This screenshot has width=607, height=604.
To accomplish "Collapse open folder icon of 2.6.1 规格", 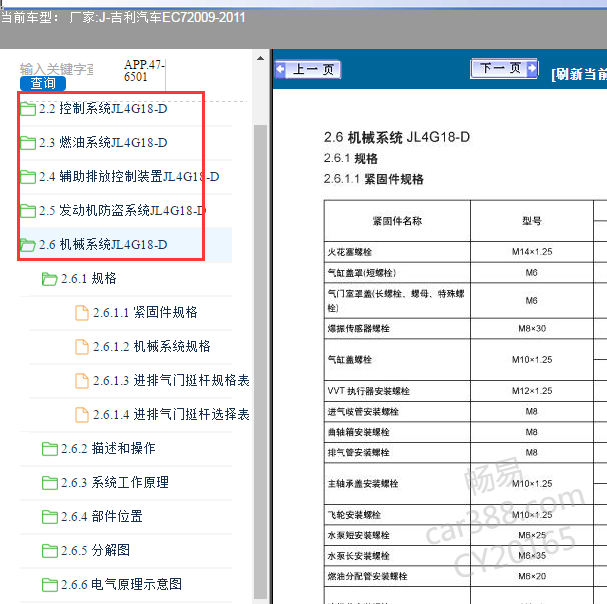I will coord(50,279).
